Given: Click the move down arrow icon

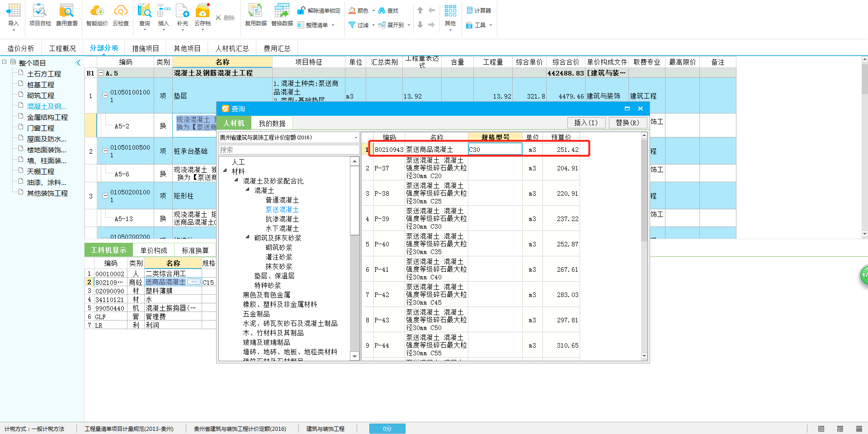Looking at the screenshot, I should 420,25.
